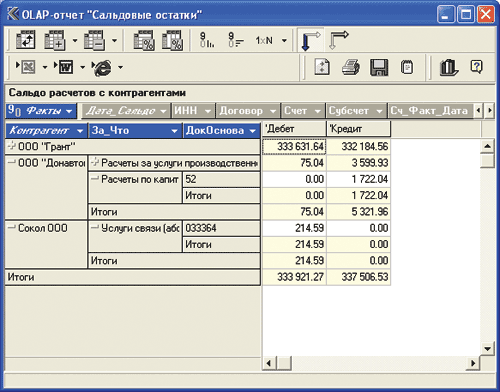Select the 337 506.53 total credit cell
This screenshot has width=500, height=392.
click(358, 277)
